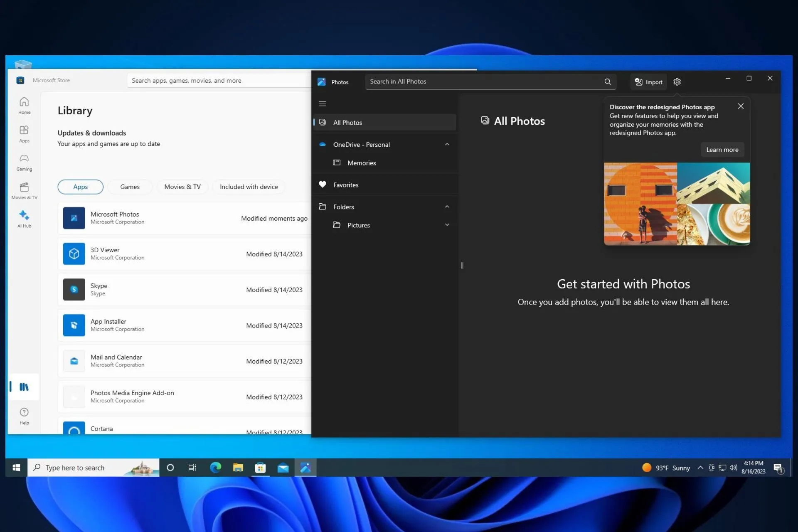Open Movies & TV in Store sidebar

(x=24, y=191)
